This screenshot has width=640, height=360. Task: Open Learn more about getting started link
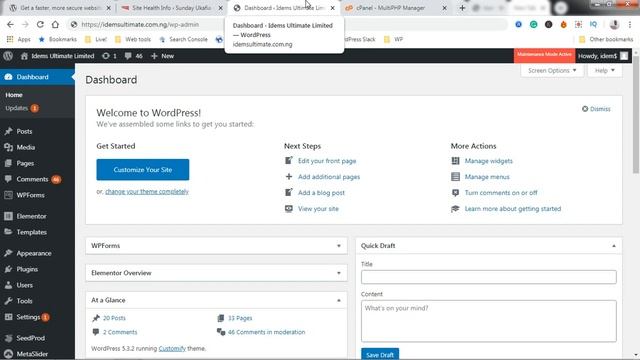pyautogui.click(x=513, y=209)
